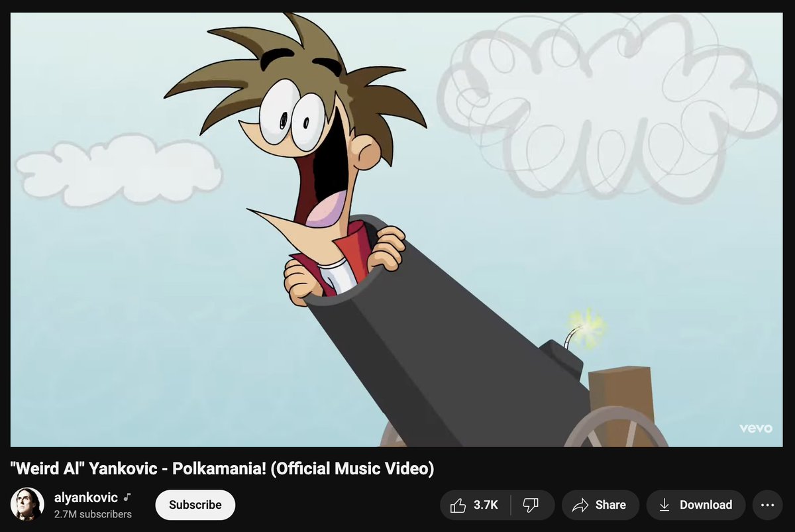795x532 pixels.
Task: Click the video player frame
Action: (396, 229)
